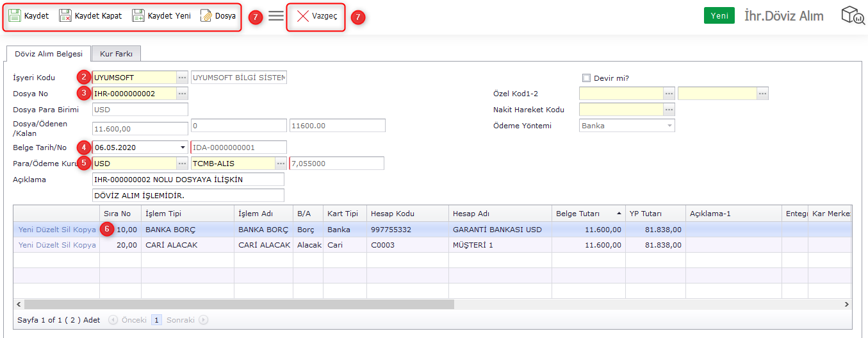868x338 pixels.
Task: Click the first Açıklama text field
Action: click(188, 180)
